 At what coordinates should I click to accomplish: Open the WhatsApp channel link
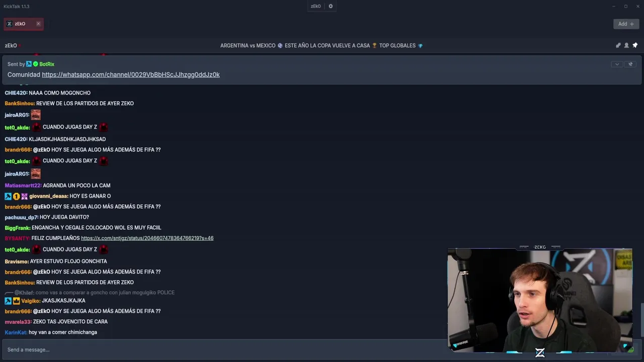[x=131, y=74]
